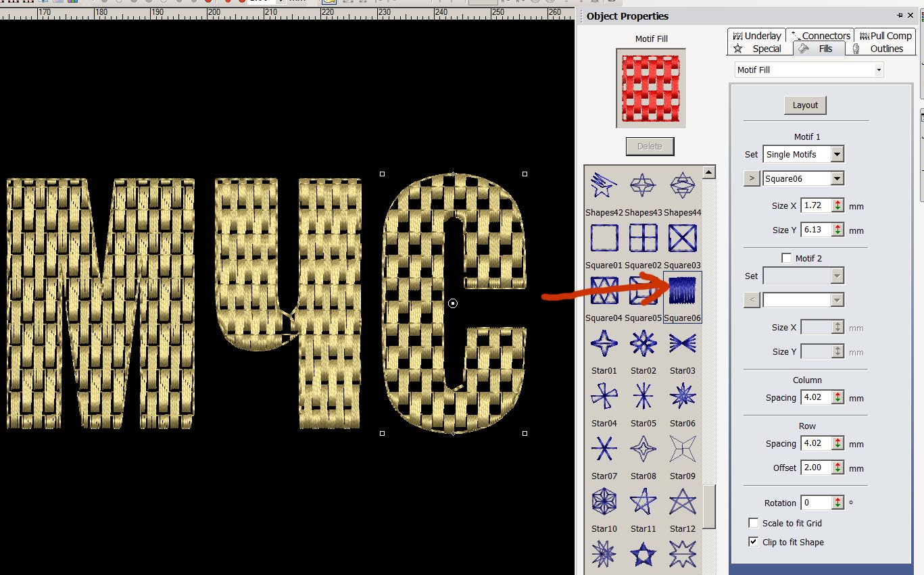The image size is (924, 575).
Task: Click the Layout button
Action: [x=805, y=105]
